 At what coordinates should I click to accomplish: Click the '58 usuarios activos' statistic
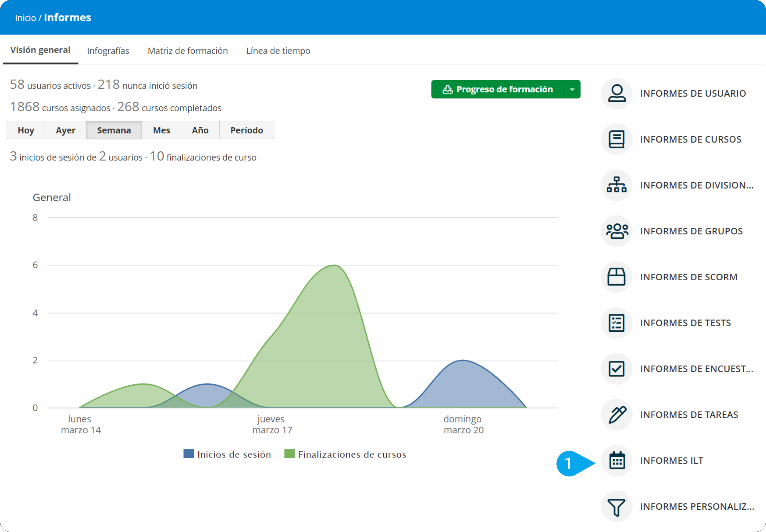50,85
